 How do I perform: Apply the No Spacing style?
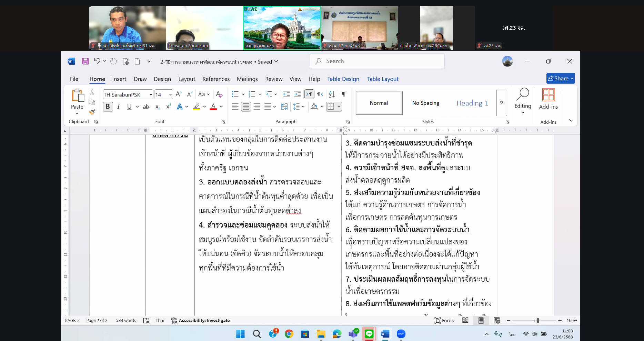(x=426, y=103)
